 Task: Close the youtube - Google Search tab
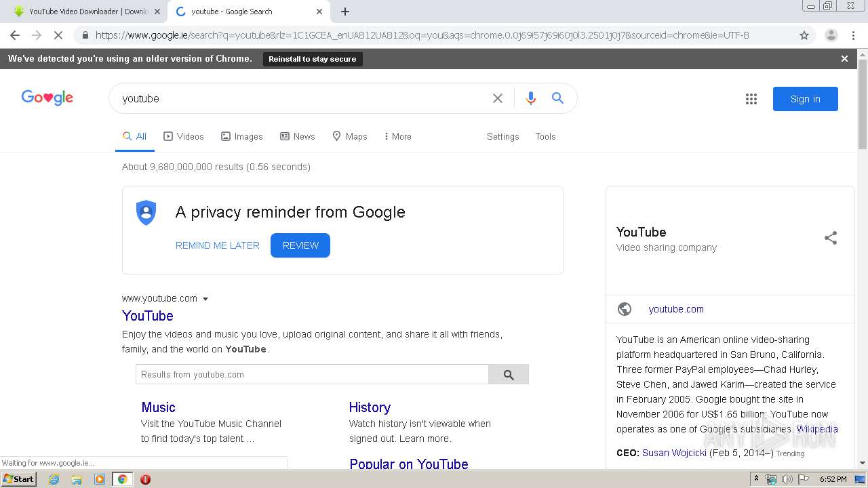[x=319, y=12]
